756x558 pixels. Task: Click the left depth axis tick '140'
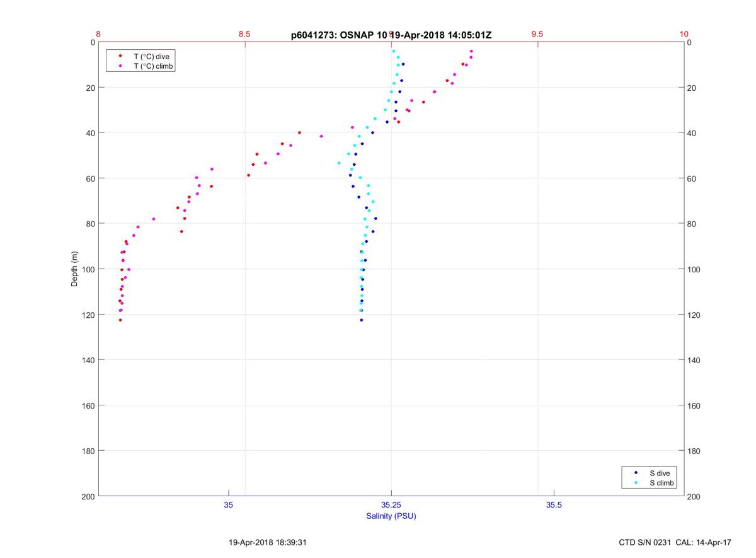pyautogui.click(x=89, y=360)
